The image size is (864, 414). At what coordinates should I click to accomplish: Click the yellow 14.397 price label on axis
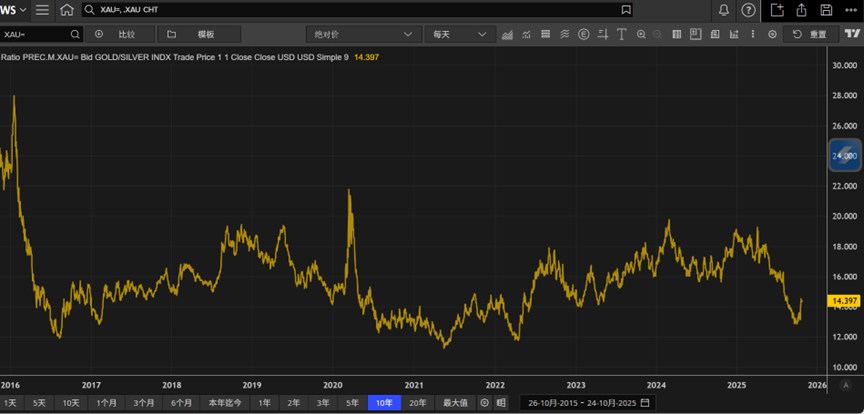[844, 301]
